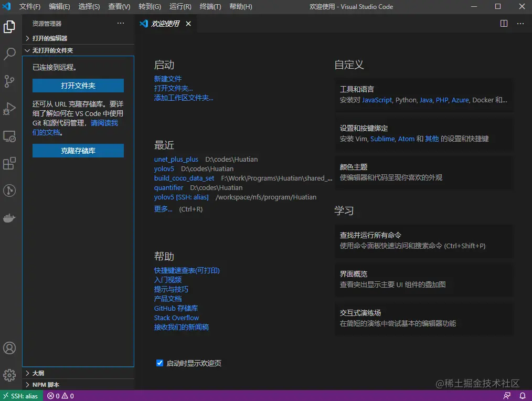Open the 提示与技巧 link

(171, 289)
